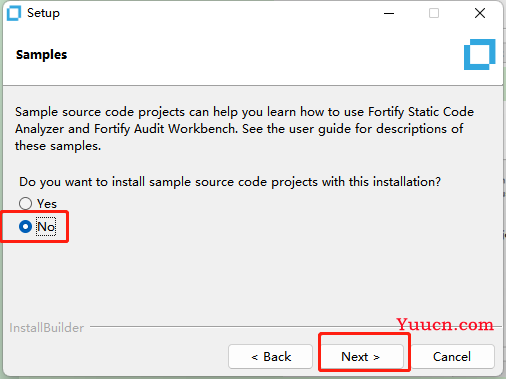Click the "Setup" title text
This screenshot has height=379, width=506.
click(x=43, y=13)
